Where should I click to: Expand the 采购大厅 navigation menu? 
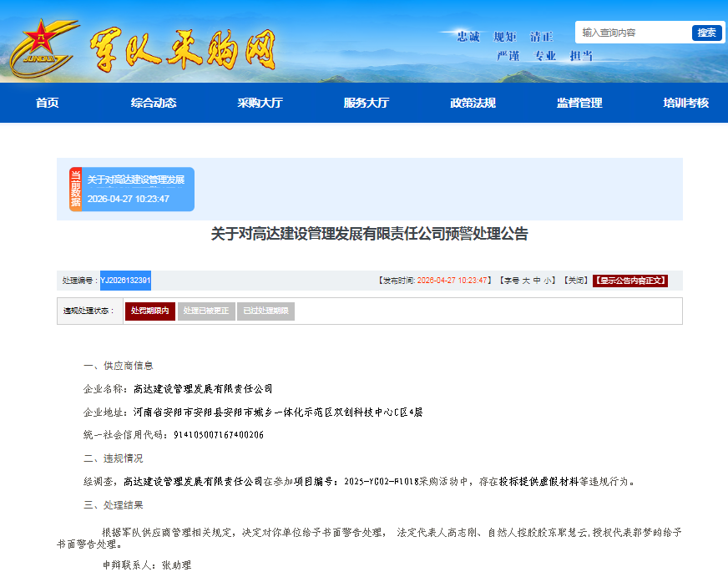[x=260, y=103]
